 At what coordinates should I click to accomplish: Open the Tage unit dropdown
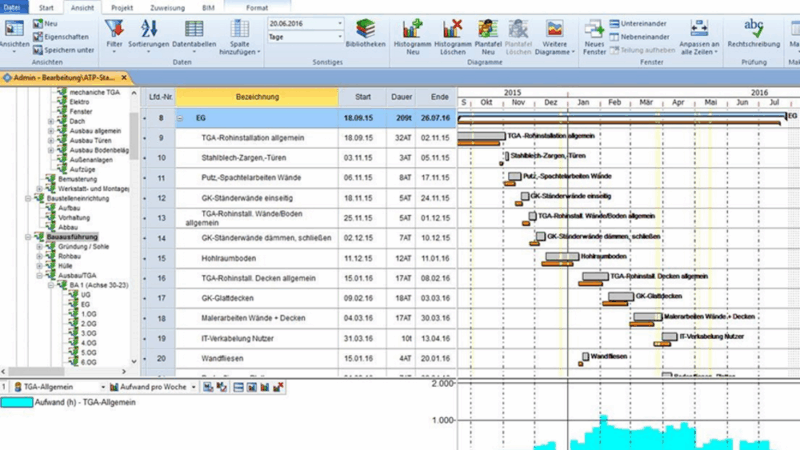(340, 37)
